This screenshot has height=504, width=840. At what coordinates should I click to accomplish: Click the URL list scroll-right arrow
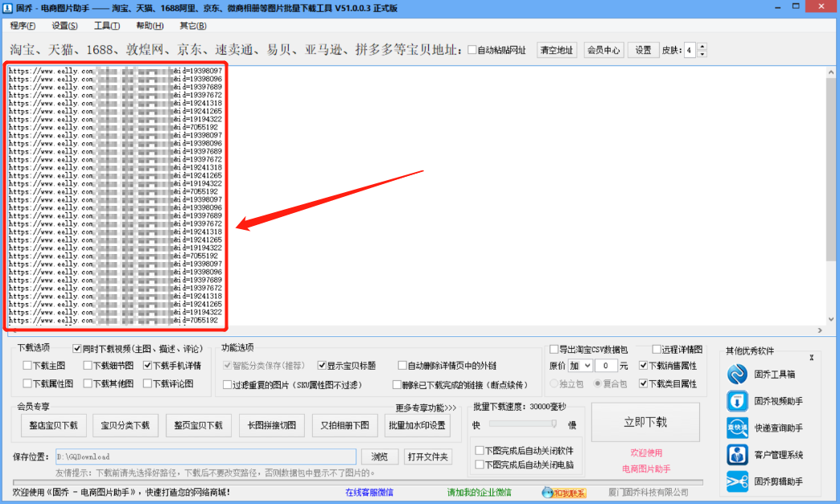tap(820, 330)
